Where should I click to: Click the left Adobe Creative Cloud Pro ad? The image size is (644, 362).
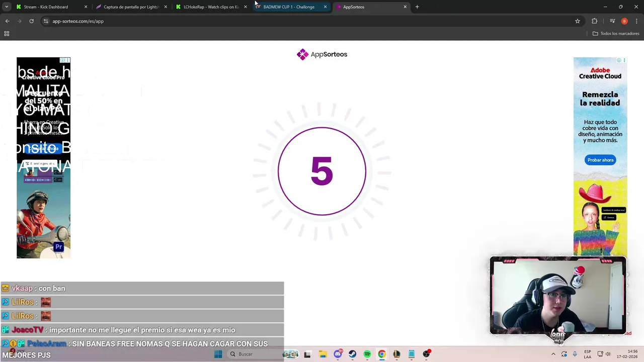tap(43, 158)
